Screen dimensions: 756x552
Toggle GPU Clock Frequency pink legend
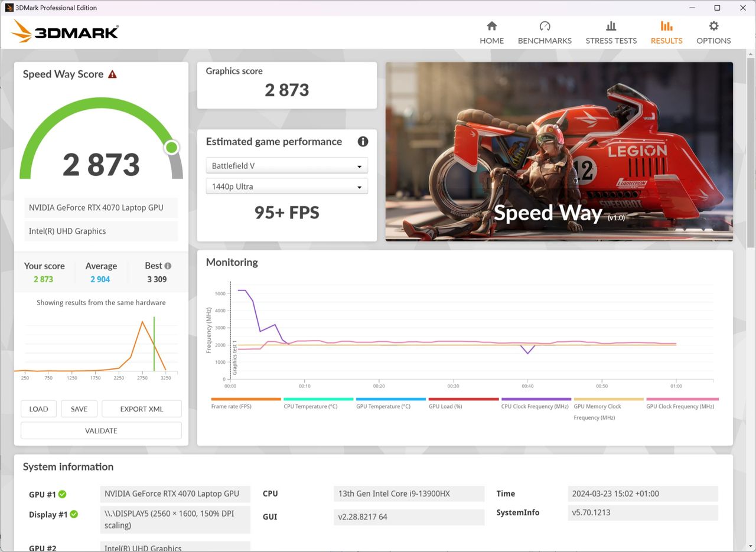(x=682, y=403)
